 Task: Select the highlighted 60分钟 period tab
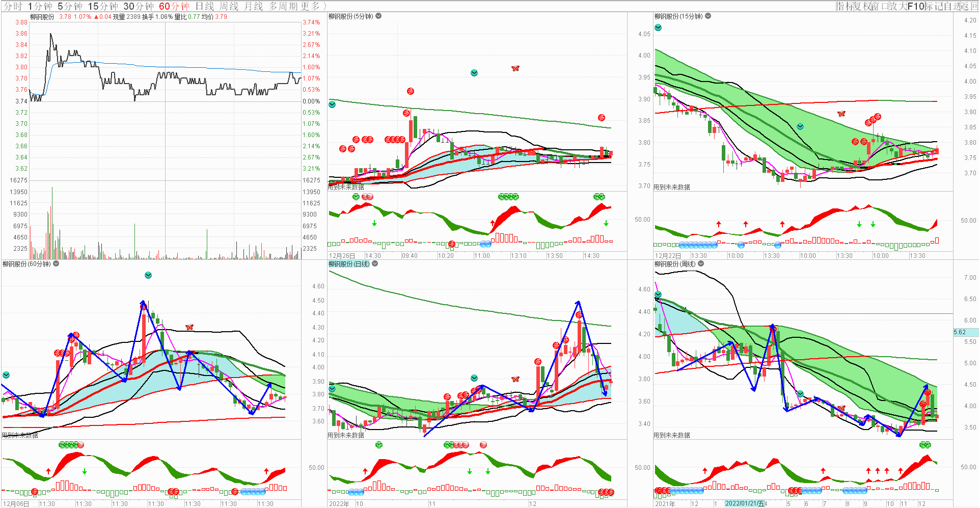pos(174,6)
